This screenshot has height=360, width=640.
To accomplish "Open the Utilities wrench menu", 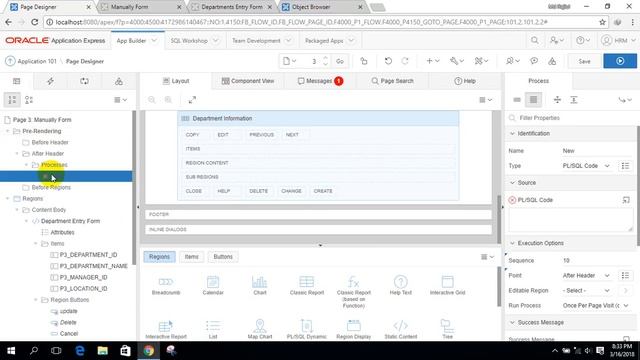I will click(x=457, y=61).
